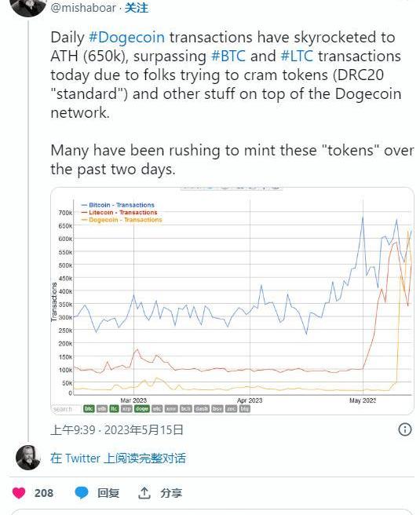Click the author avatar beside Twitter link
The width and height of the screenshot is (420, 515).
28,458
